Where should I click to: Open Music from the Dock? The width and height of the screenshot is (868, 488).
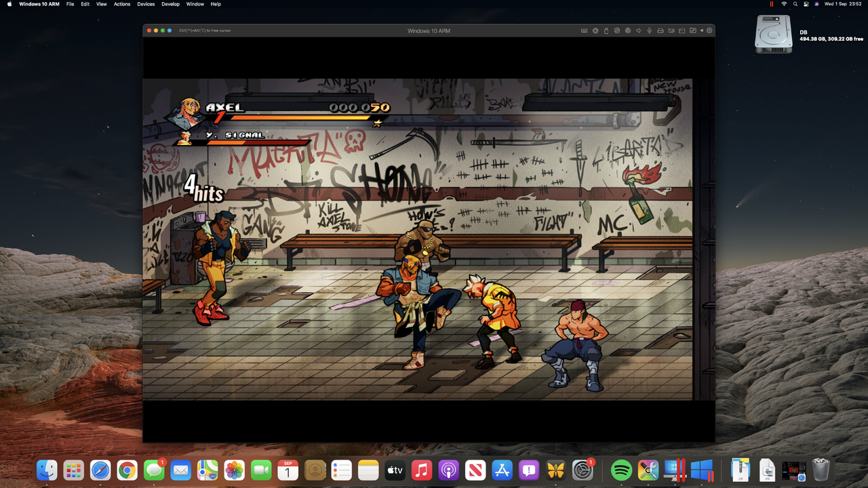tap(422, 470)
